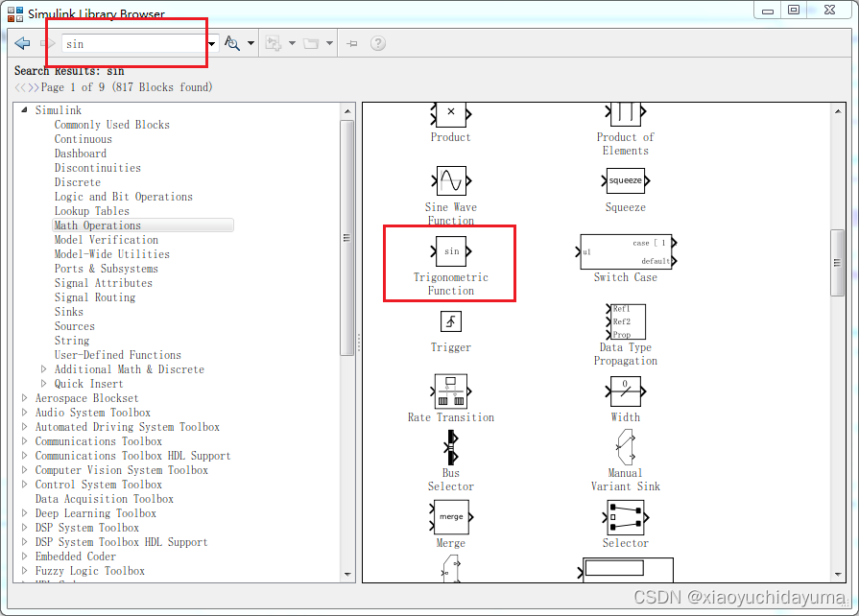Expand Additional Math & Discrete node

point(44,369)
